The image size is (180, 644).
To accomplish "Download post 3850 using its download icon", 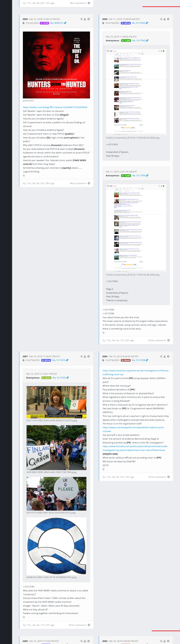I will (x=85, y=19).
